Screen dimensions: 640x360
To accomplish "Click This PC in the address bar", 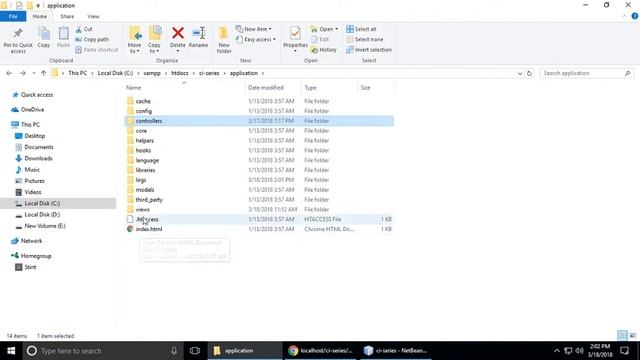I will 78,73.
